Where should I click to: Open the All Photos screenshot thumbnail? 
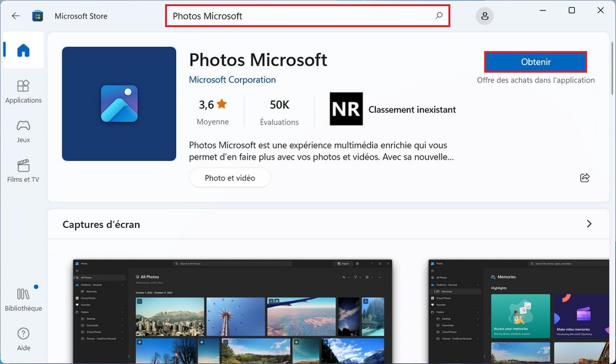point(233,312)
